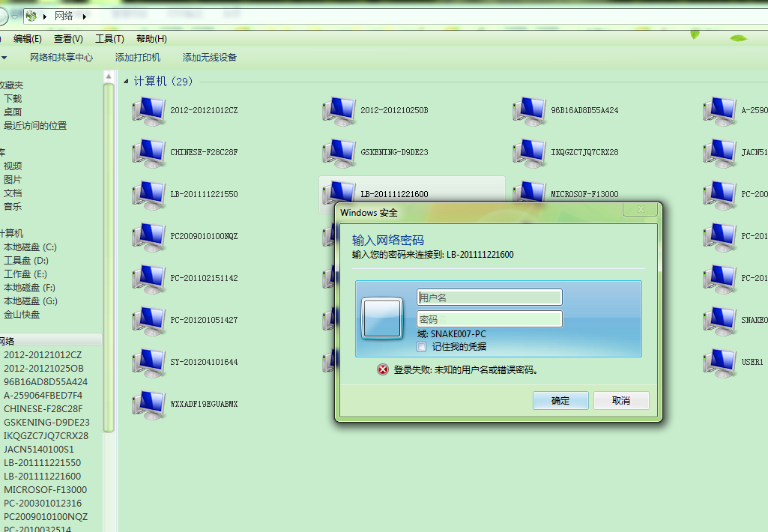
Task: Open 网络和共享中心
Action: click(x=61, y=58)
